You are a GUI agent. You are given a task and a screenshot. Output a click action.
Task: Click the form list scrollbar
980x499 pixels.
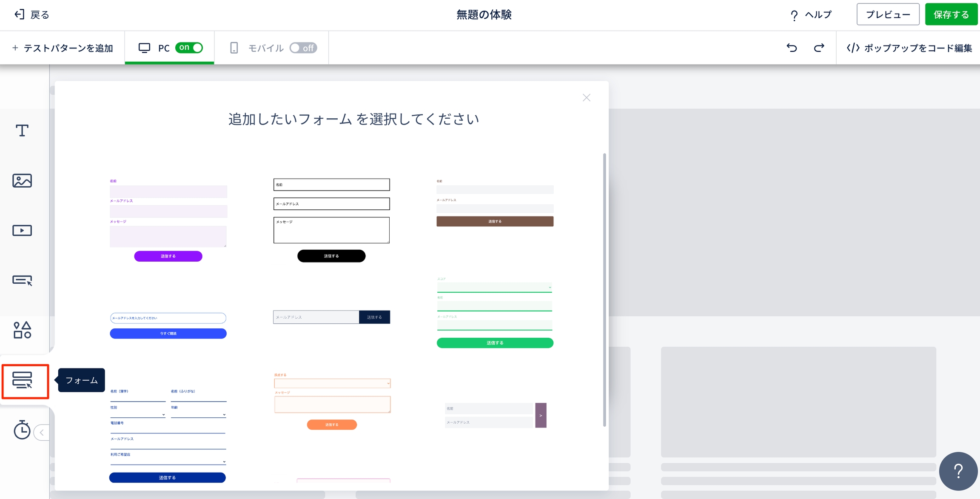[x=604, y=289]
